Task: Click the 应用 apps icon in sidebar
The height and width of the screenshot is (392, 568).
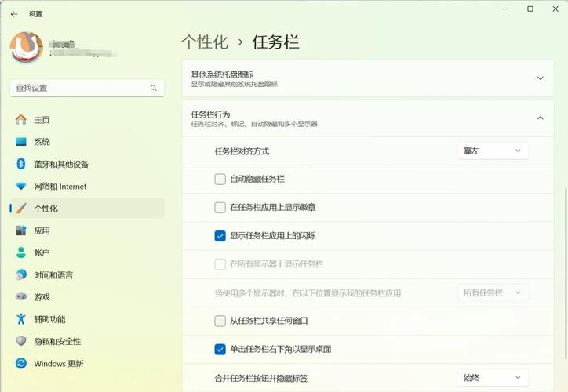Action: pos(20,230)
